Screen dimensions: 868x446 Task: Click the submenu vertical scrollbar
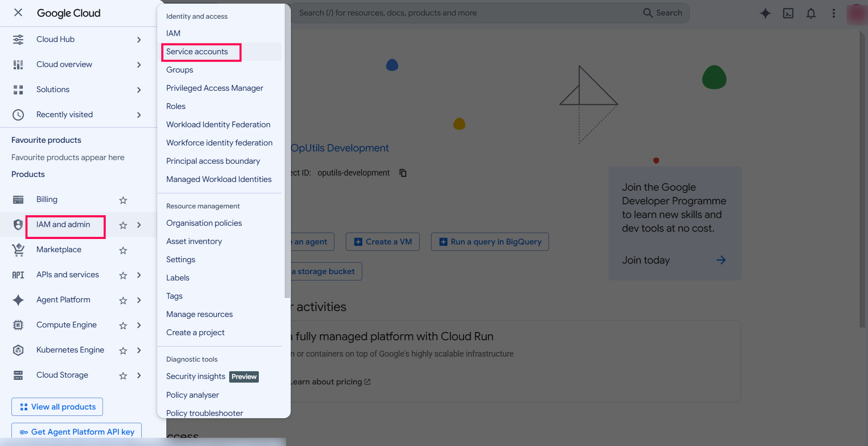coord(287,150)
